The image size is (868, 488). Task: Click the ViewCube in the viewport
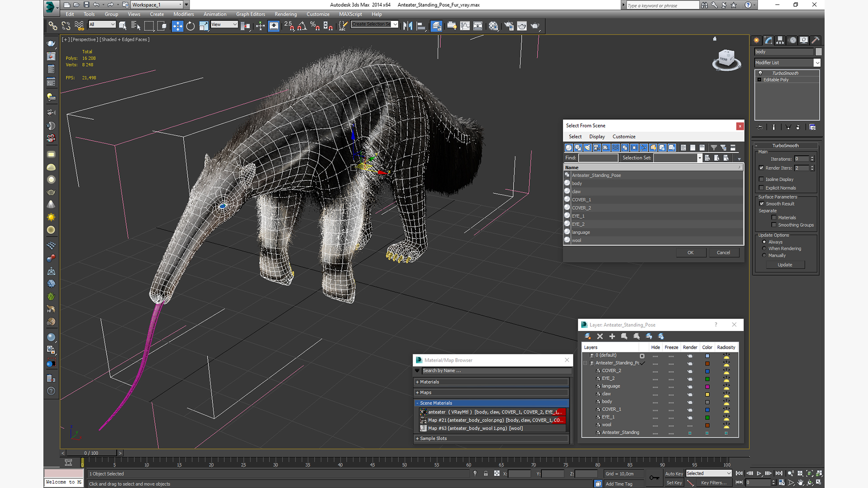726,60
